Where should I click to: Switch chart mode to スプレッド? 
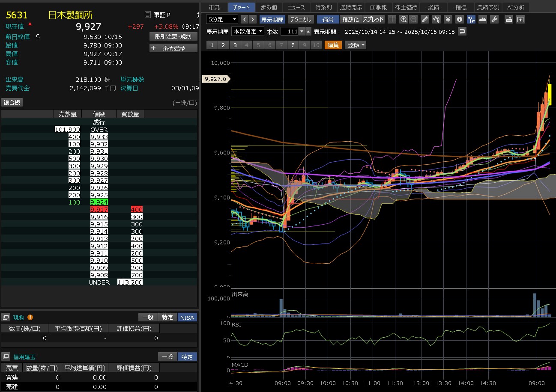pyautogui.click(x=374, y=19)
